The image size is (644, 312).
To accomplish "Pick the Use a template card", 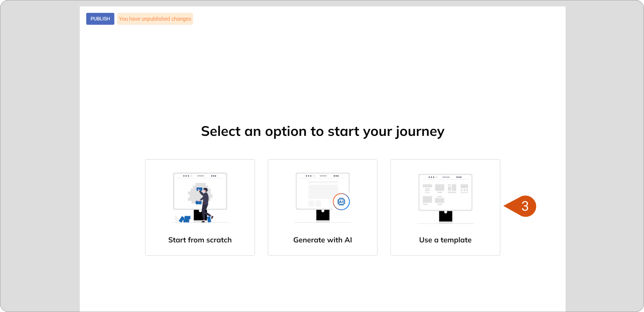I will click(445, 207).
